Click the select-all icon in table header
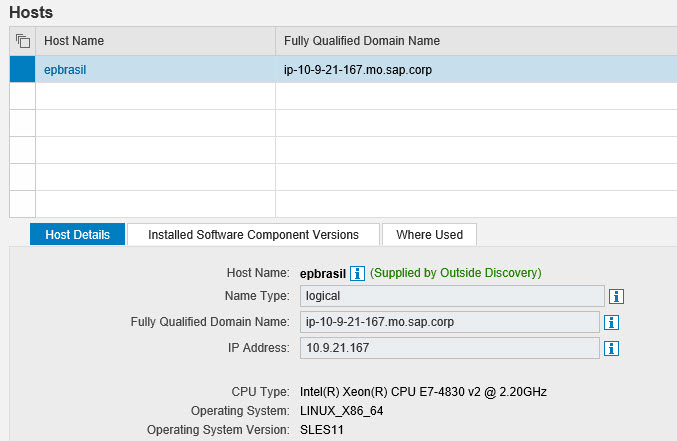The width and height of the screenshot is (677, 441). [x=23, y=41]
